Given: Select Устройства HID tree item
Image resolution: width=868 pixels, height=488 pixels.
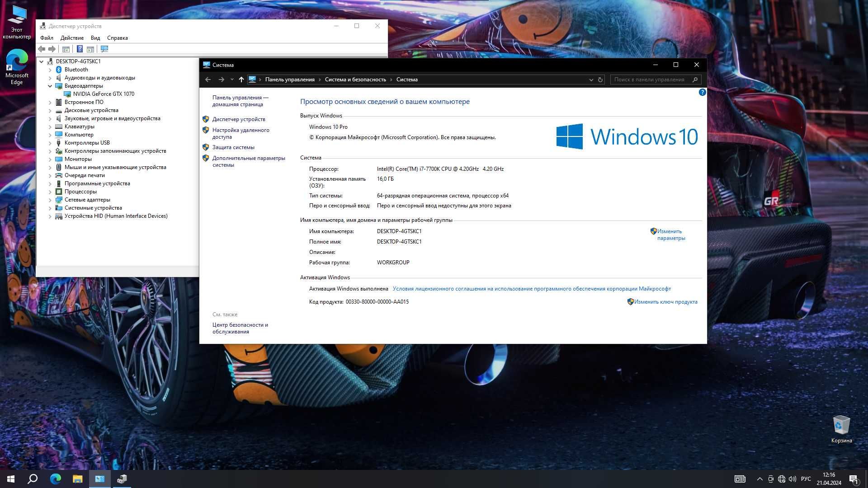Looking at the screenshot, I should pos(116,216).
